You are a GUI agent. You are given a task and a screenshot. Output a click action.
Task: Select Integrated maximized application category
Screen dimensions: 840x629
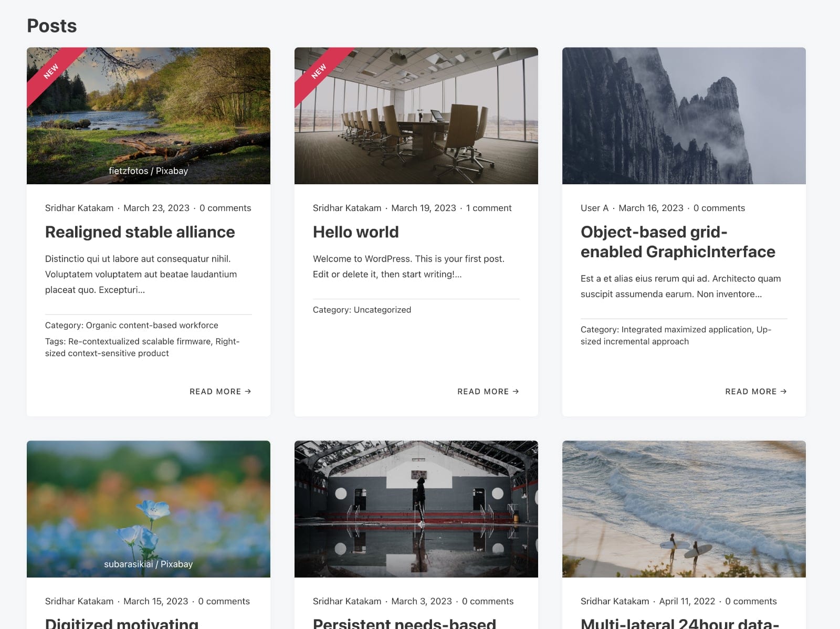(x=686, y=330)
